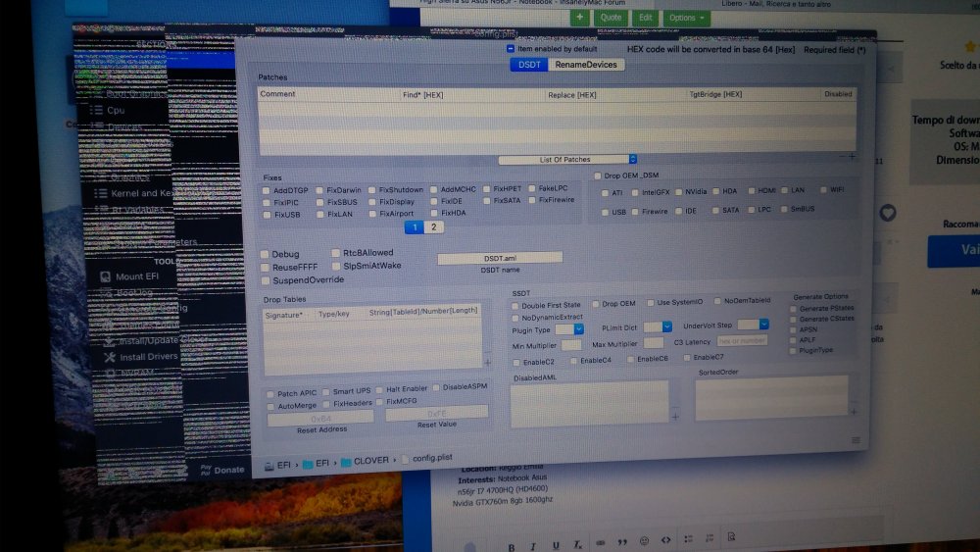Screen dimensions: 980x552
Task: Toggle underline in the forum editor
Action: (555, 546)
